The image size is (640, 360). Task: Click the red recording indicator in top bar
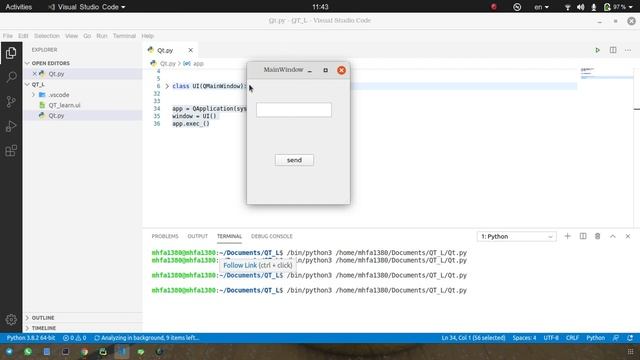tap(494, 7)
